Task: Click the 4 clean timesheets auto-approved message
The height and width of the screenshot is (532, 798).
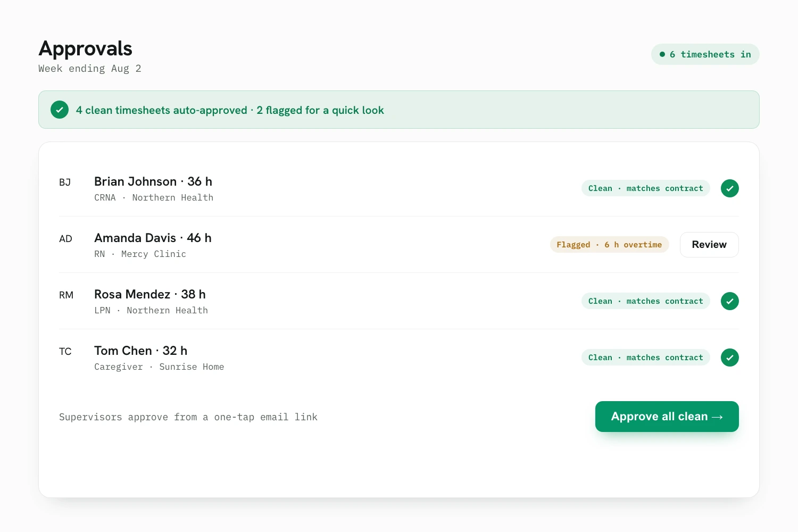Action: (x=230, y=110)
